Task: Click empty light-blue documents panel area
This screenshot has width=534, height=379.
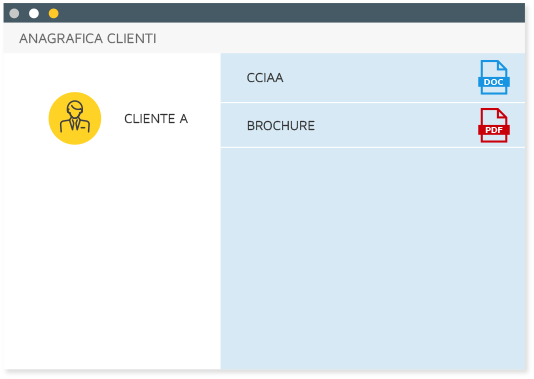Action: coord(373,259)
